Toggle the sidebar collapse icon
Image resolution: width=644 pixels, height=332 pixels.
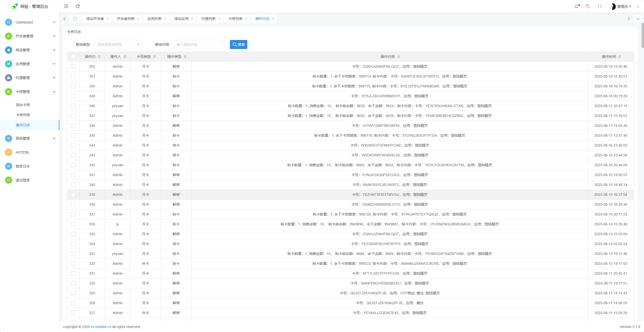66,6
